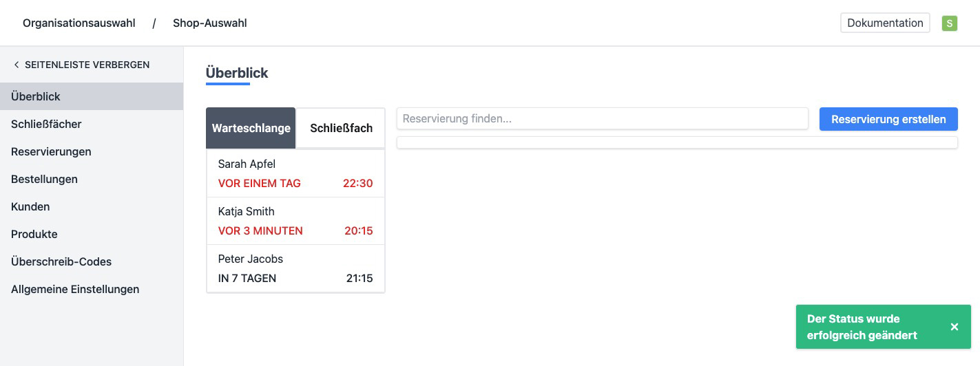Open the Kunden section

(x=30, y=206)
